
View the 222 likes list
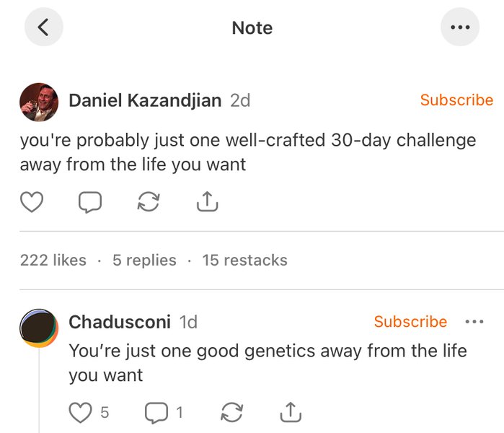53,261
